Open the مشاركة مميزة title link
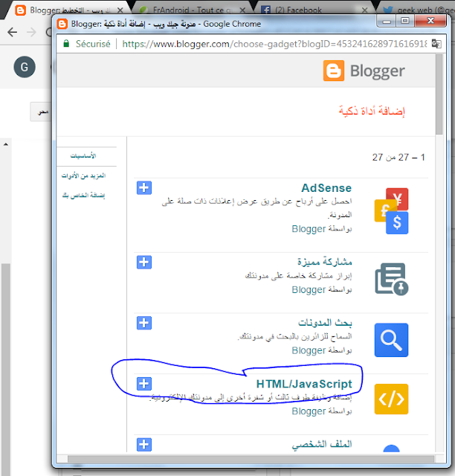The width and height of the screenshot is (455, 476). [324, 261]
